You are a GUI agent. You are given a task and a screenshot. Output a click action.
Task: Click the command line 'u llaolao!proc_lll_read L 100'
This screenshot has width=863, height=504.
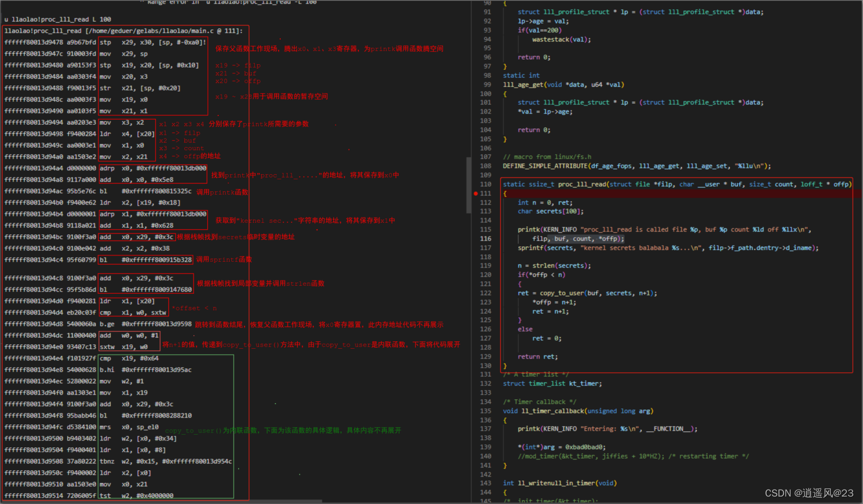58,19
